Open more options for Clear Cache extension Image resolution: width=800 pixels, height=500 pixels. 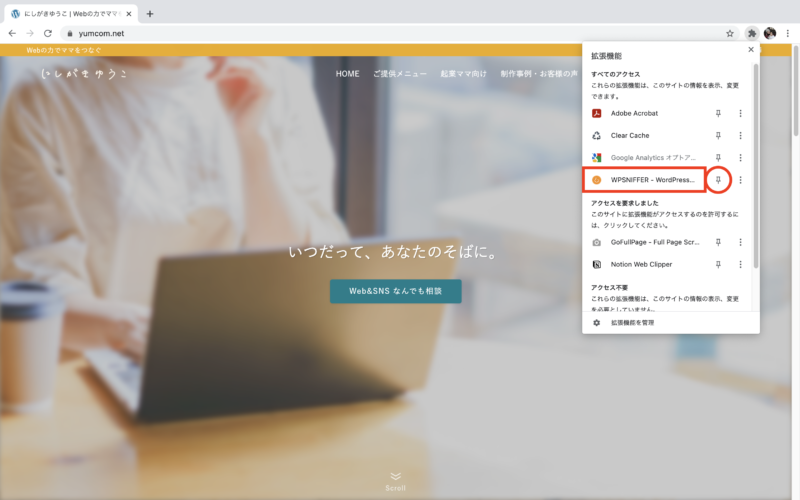pos(740,135)
